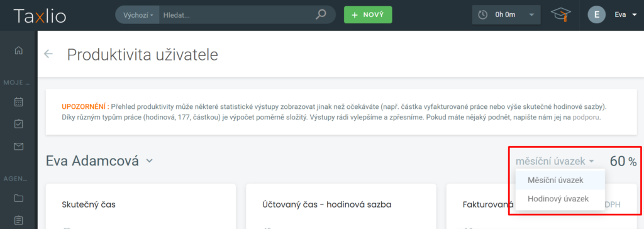Click Účtovaný čas - hodinová sazba title
The width and height of the screenshot is (644, 229).
tap(326, 204)
